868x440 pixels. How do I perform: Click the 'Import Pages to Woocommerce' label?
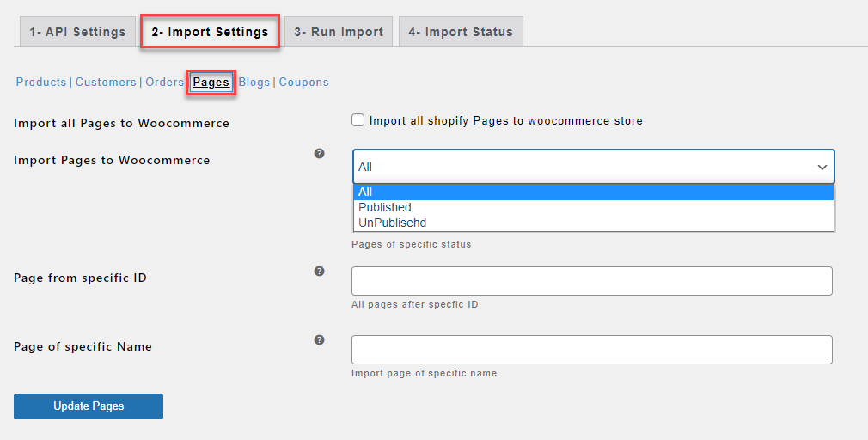coord(112,161)
